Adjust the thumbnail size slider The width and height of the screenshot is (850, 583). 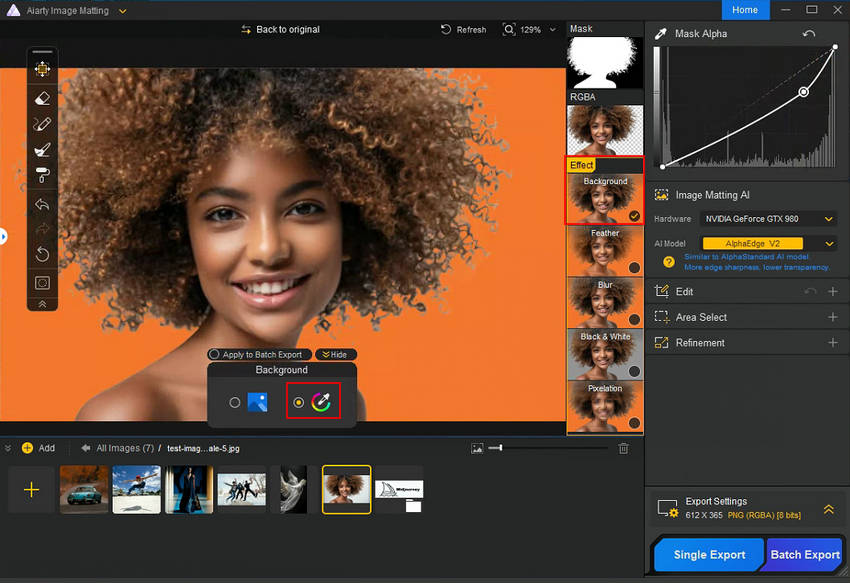point(501,448)
